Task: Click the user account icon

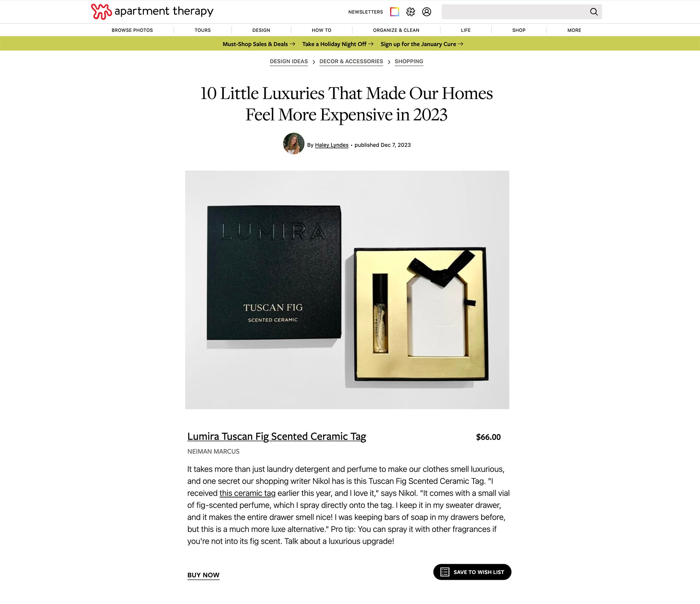Action: click(427, 11)
